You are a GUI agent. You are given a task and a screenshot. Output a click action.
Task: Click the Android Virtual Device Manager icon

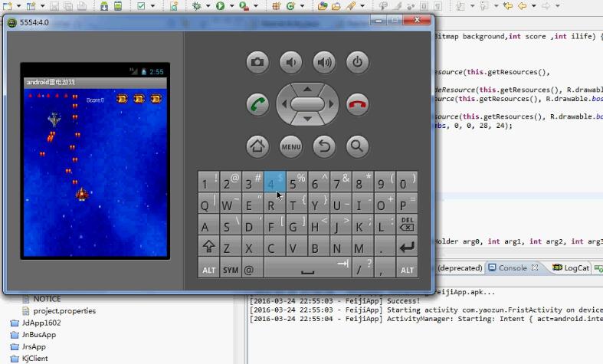point(118,6)
